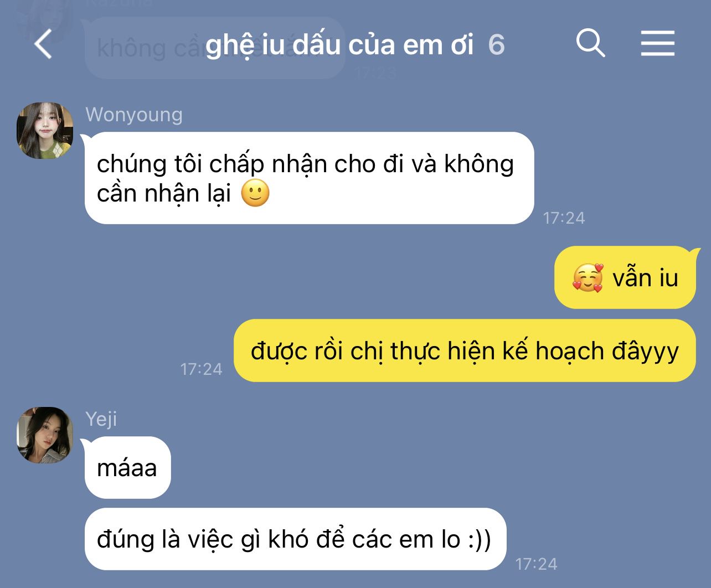Tap the Yeji sender name
This screenshot has width=711, height=588.
coord(101,419)
